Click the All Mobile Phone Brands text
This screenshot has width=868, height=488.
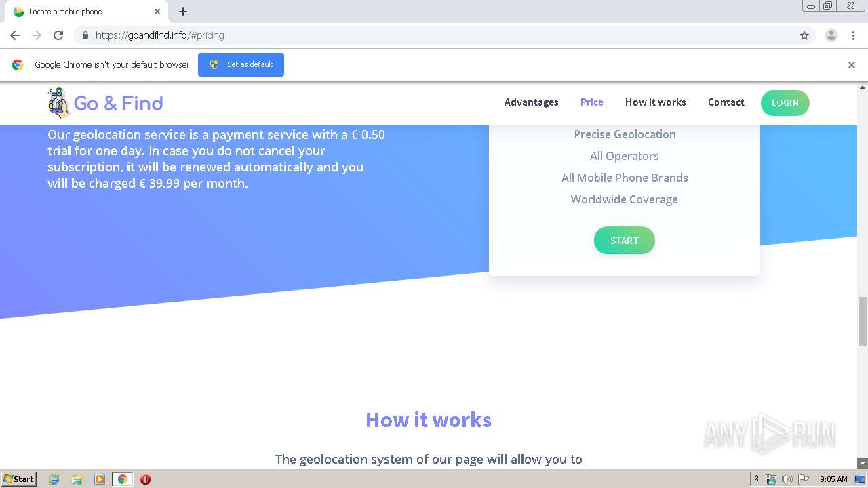coord(625,178)
